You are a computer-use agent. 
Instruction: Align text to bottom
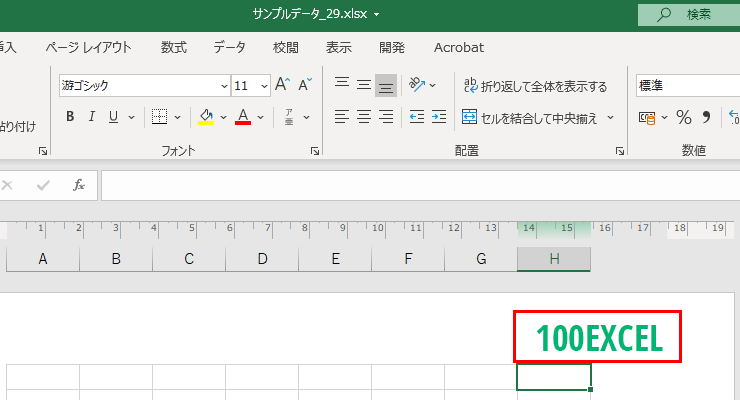[386, 85]
